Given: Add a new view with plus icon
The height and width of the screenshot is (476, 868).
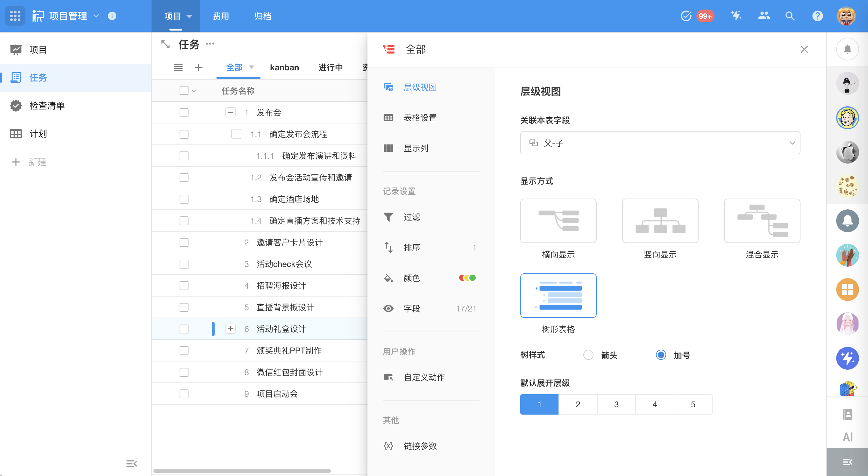Looking at the screenshot, I should point(198,67).
